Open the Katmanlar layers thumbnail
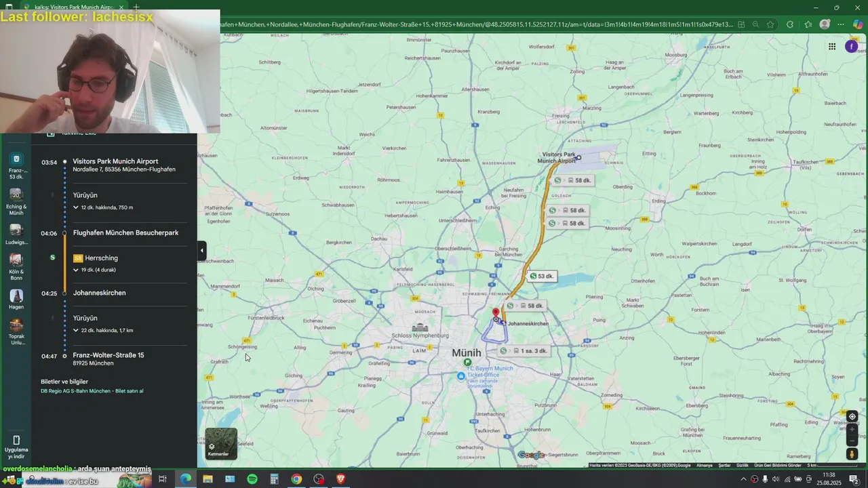868x488 pixels. (221, 443)
